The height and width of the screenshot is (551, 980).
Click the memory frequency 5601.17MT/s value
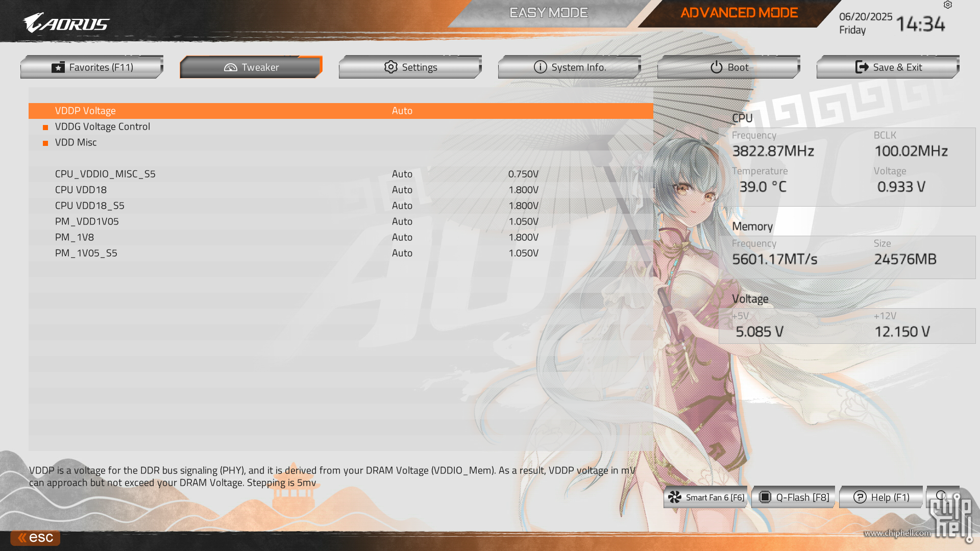coord(775,259)
